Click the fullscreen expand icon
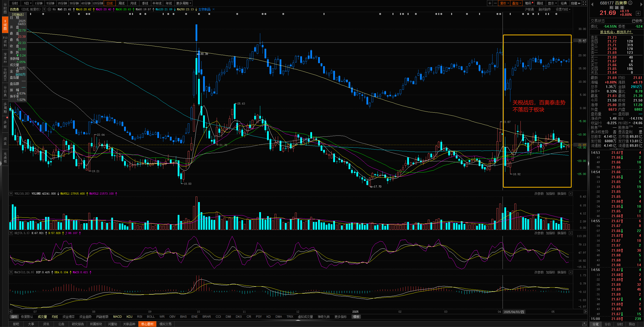Viewport: 644px width, 327px height. click(585, 3)
